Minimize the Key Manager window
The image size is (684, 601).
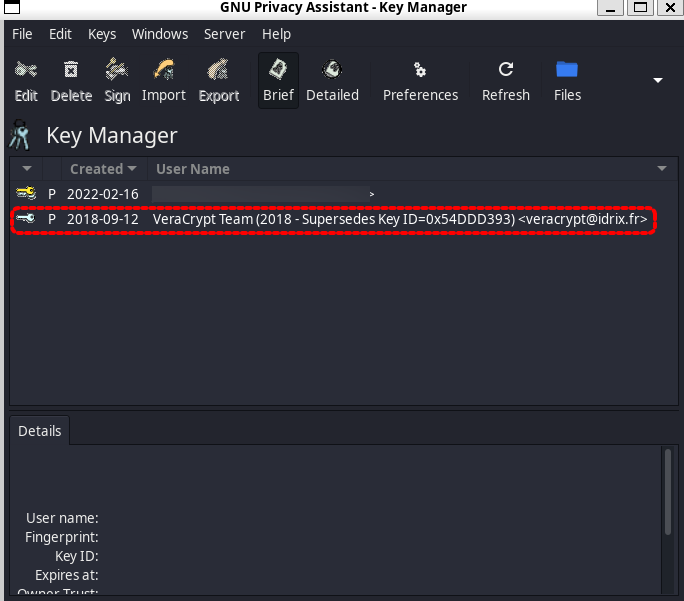point(610,7)
